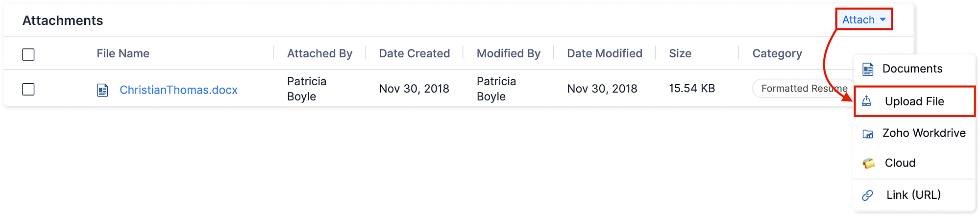Open the ChristianThomas.docx file link
The height and width of the screenshot is (216, 980).
tap(178, 90)
